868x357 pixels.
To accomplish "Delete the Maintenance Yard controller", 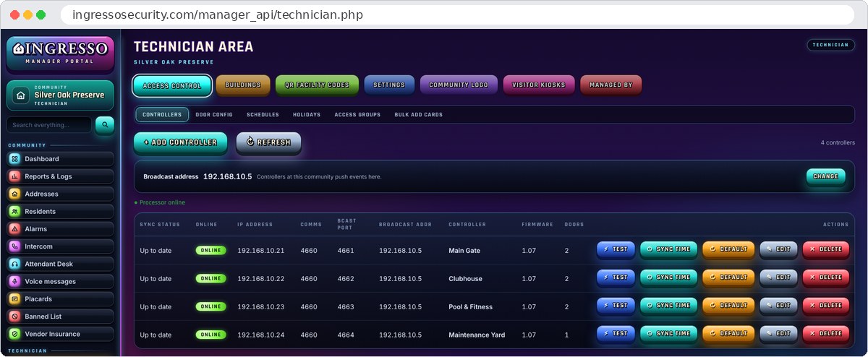I will tap(826, 334).
